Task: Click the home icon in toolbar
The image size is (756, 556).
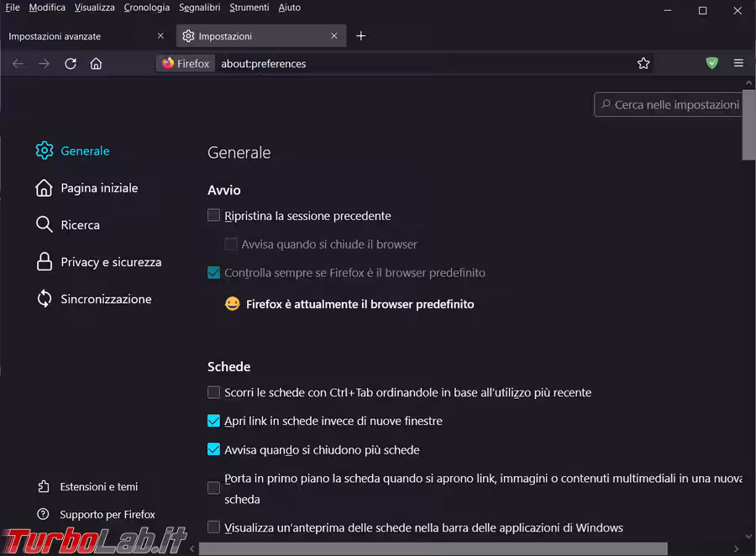Action: pos(96,64)
